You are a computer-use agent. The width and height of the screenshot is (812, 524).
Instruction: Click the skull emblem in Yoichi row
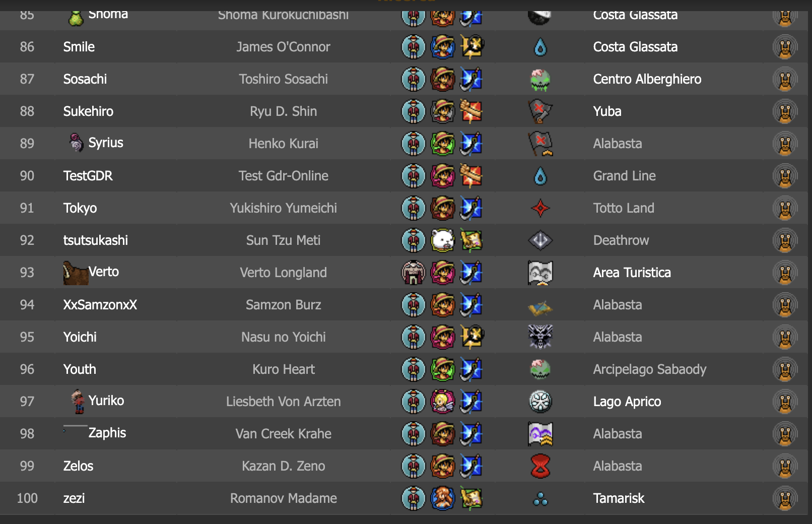click(x=540, y=337)
